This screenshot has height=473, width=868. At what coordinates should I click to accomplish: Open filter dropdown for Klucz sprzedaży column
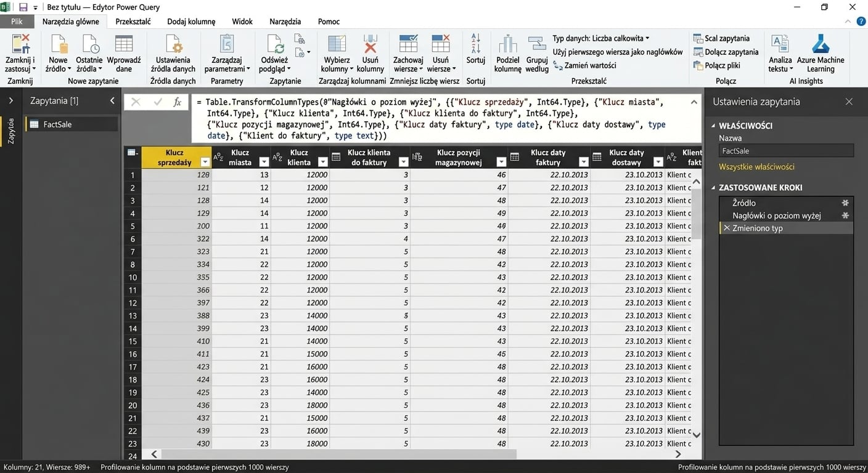[206, 162]
